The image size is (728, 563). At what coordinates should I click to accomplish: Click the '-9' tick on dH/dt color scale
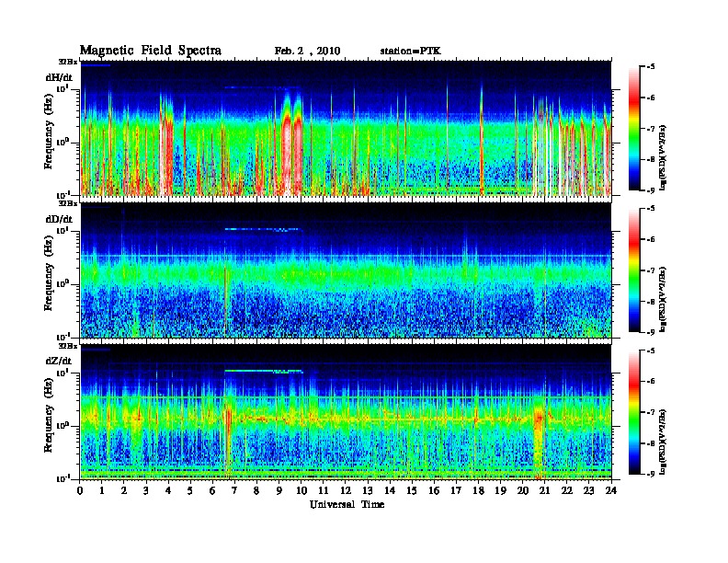[651, 190]
